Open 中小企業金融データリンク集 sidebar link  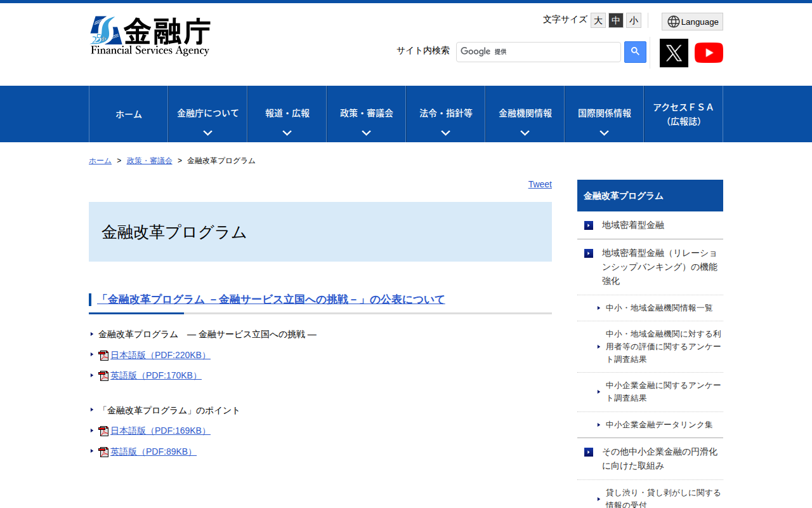tap(659, 425)
